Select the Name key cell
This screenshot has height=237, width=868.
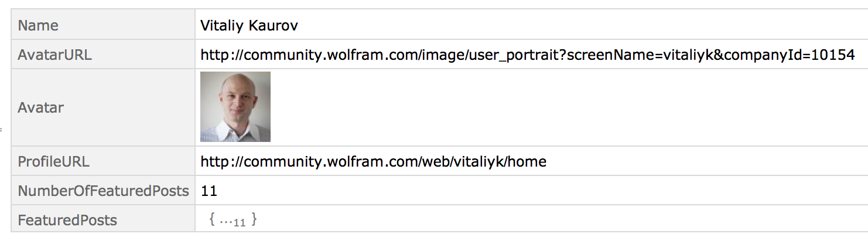pyautogui.click(x=103, y=25)
